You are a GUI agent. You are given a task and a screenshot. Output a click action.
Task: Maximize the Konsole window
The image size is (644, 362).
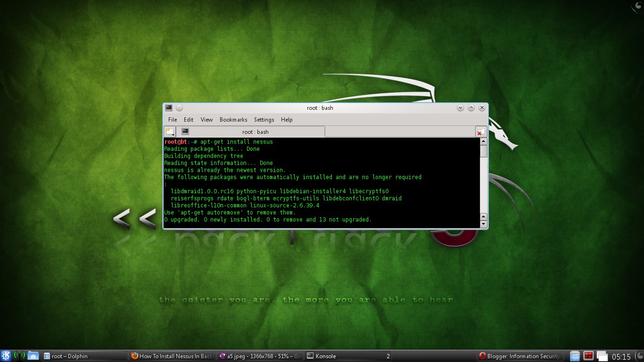471,108
